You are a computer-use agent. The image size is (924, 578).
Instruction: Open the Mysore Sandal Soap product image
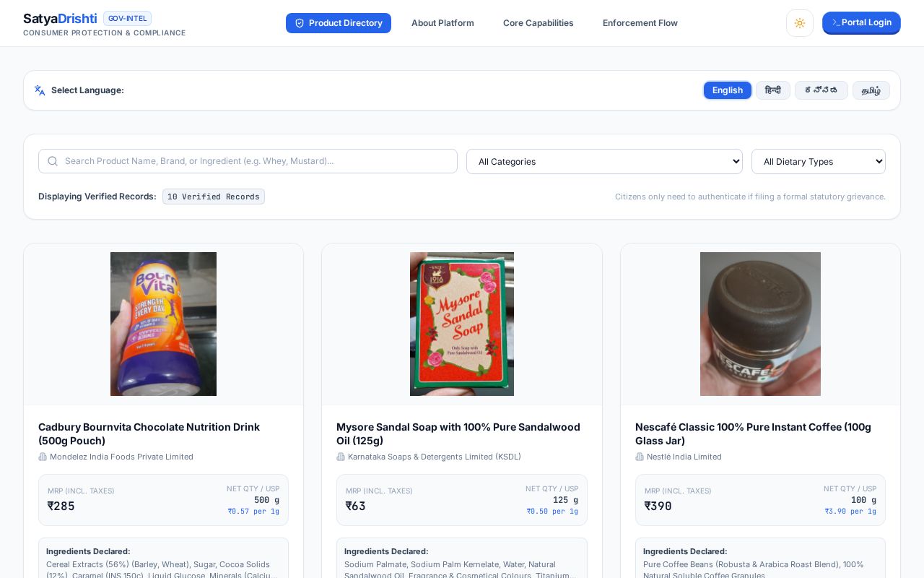[x=462, y=324]
